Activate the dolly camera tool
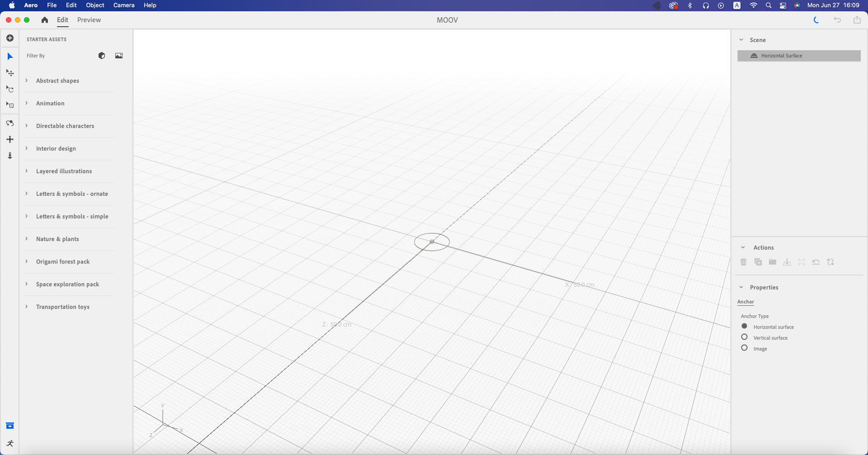 [x=10, y=156]
